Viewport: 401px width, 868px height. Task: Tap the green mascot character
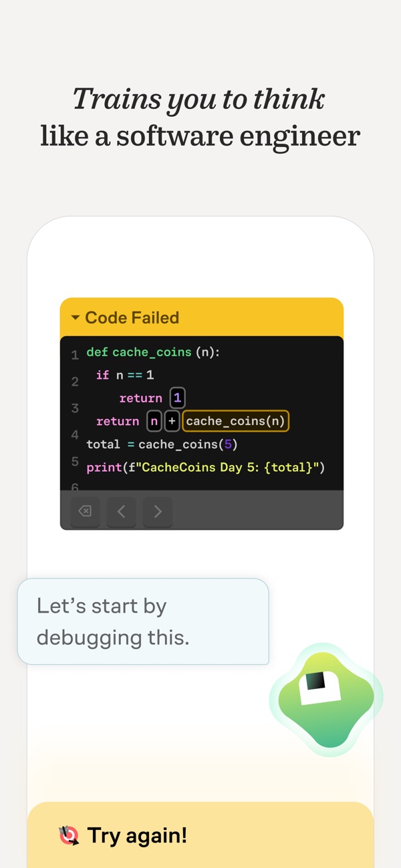326,700
